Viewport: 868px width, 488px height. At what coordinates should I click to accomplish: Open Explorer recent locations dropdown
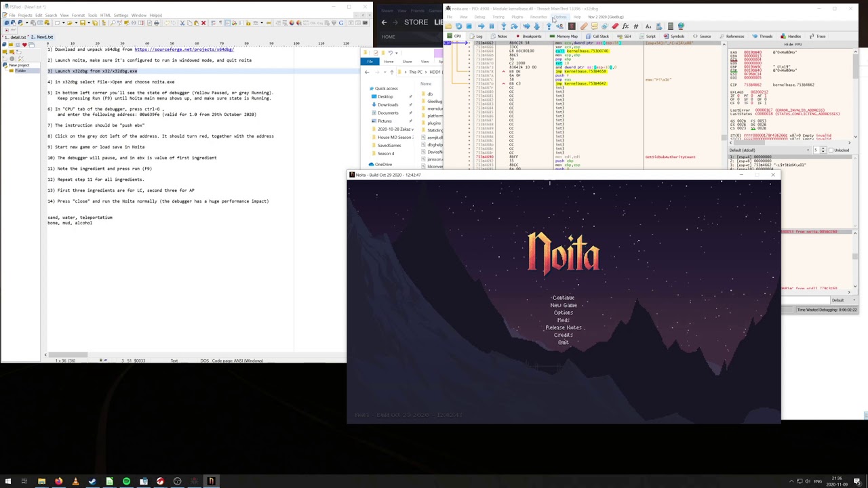(x=385, y=72)
